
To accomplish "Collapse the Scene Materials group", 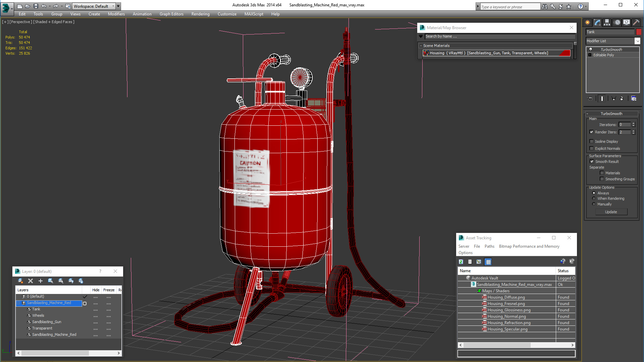I will [421, 46].
